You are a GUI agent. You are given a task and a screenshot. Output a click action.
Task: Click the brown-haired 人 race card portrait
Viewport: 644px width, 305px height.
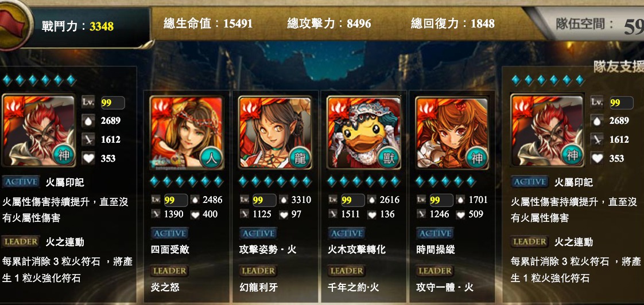tap(187, 132)
